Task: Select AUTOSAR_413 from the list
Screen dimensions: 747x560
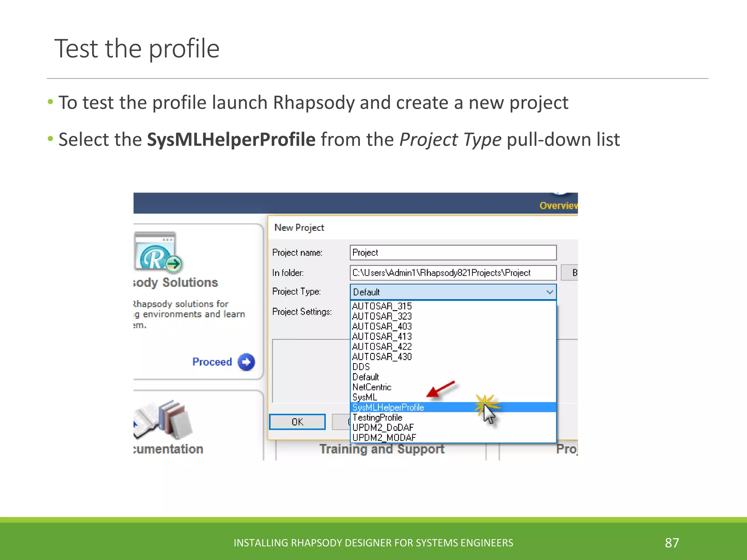Action: click(453, 337)
